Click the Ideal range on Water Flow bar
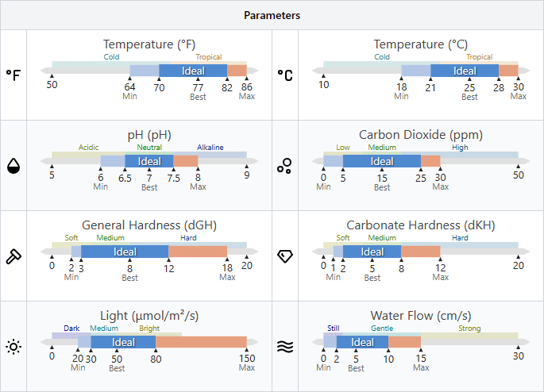This screenshot has width=544, height=392. click(x=362, y=342)
